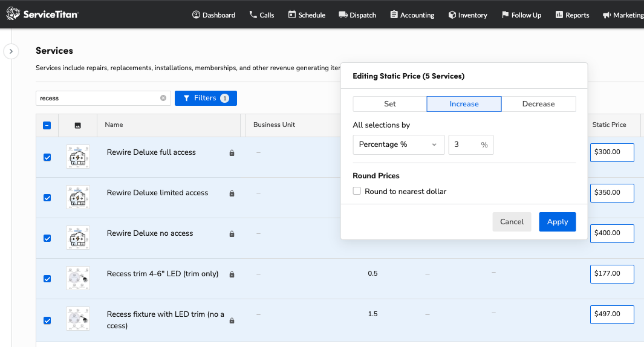The image size is (644, 347).
Task: Select the Set tab
Action: tap(390, 104)
